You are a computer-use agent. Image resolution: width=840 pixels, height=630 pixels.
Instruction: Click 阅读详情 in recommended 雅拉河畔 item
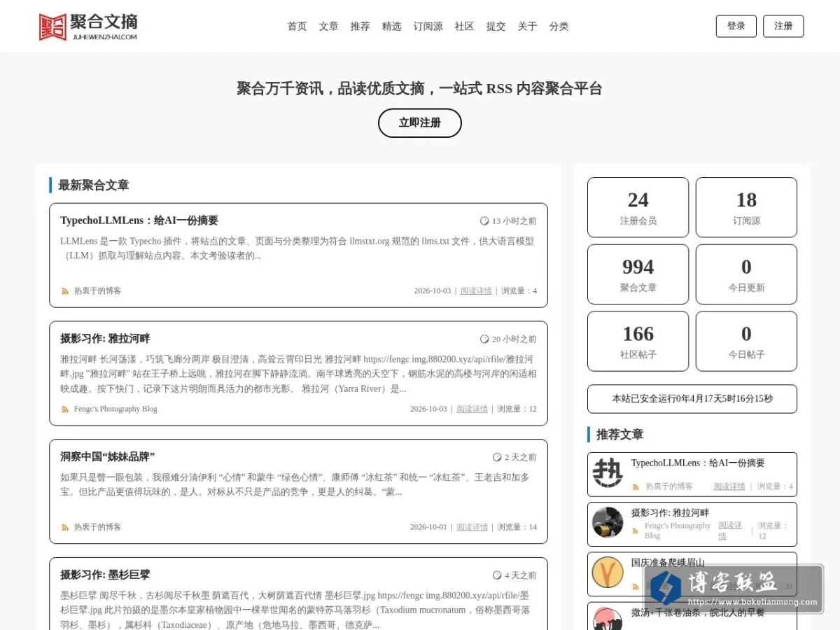pos(731,531)
